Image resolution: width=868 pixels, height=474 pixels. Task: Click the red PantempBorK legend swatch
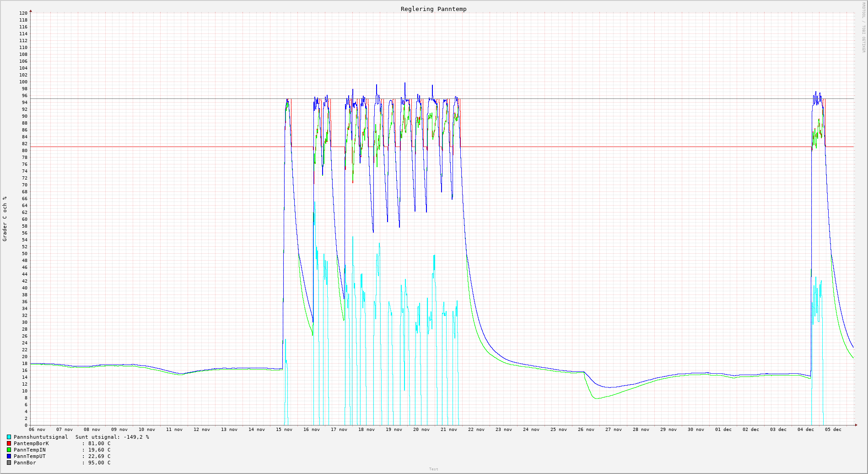click(9, 444)
